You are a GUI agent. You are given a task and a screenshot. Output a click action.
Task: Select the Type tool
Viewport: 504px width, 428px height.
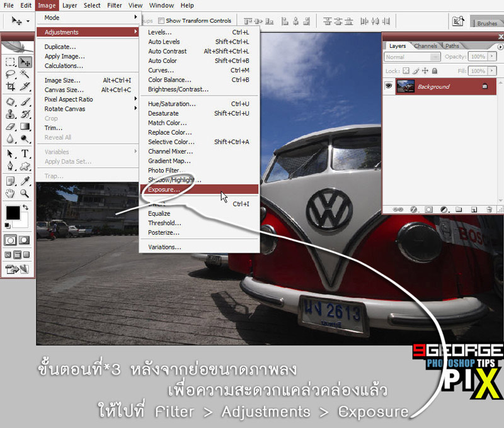pyautogui.click(x=25, y=154)
